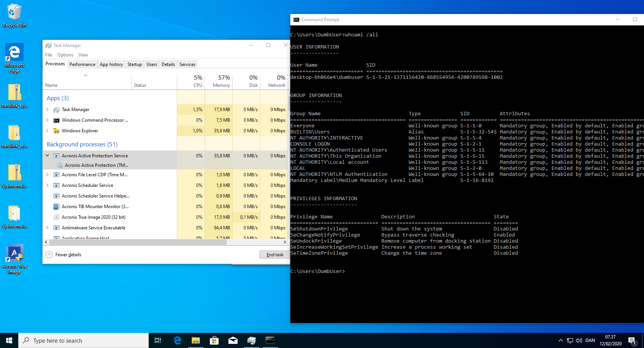Open the Options menu in Task Manager

click(x=65, y=55)
